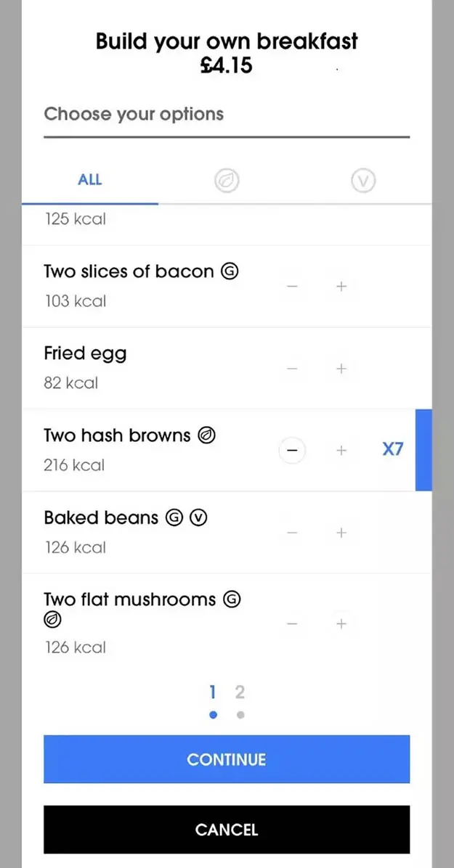Reduce baked beans quantity with minus
The width and height of the screenshot is (454, 868).
pyautogui.click(x=292, y=533)
